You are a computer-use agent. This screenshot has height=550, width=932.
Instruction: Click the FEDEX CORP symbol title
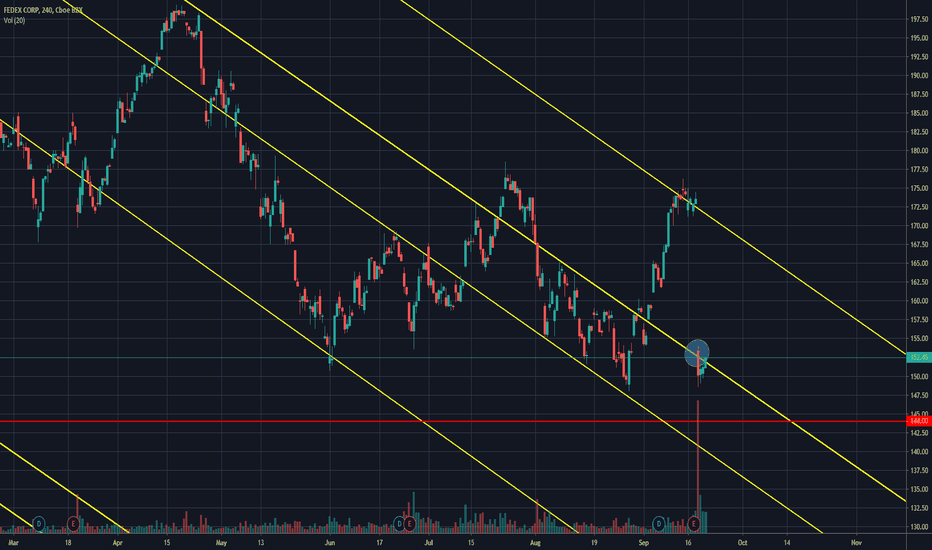coord(43,11)
